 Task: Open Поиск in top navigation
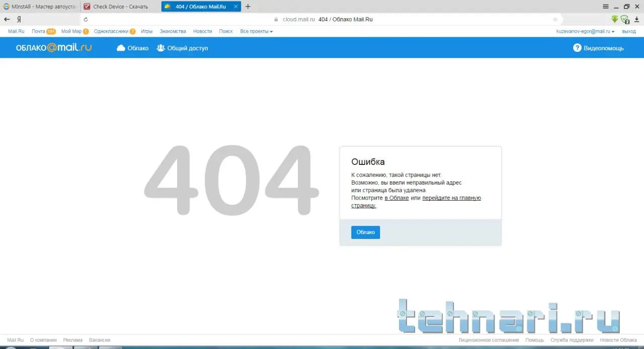pos(226,31)
